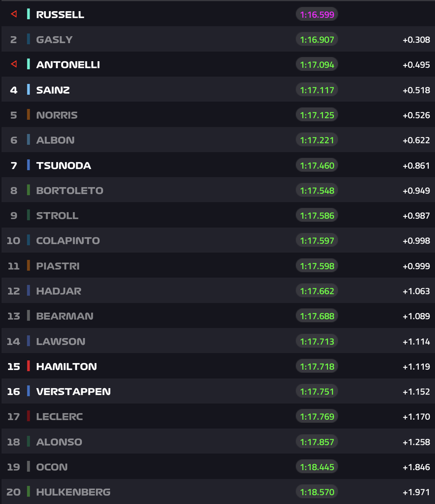Click the red triangle icon beside Russell

14,14
